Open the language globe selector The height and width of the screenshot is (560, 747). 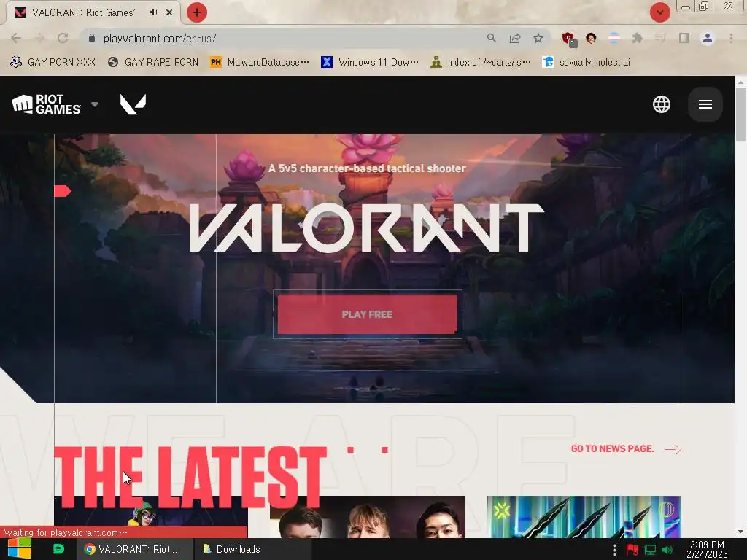661,104
